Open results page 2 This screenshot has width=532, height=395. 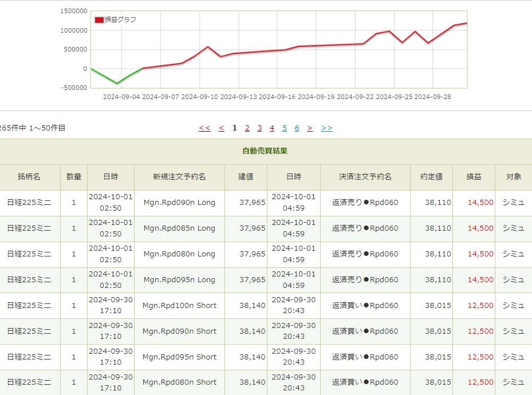click(x=247, y=128)
